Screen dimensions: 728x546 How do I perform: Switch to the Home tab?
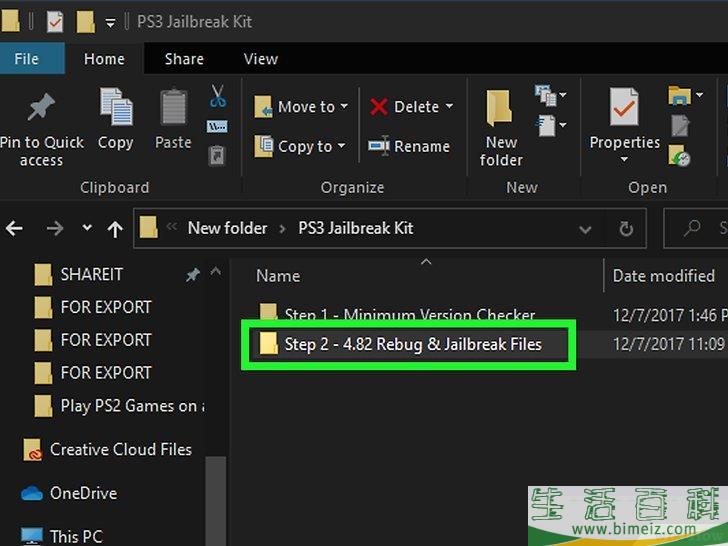[104, 59]
